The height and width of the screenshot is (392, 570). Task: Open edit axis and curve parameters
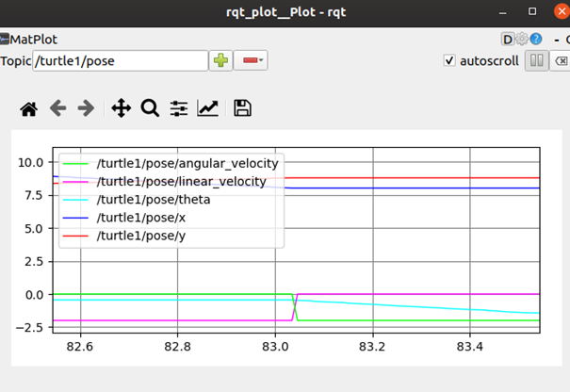coord(207,108)
